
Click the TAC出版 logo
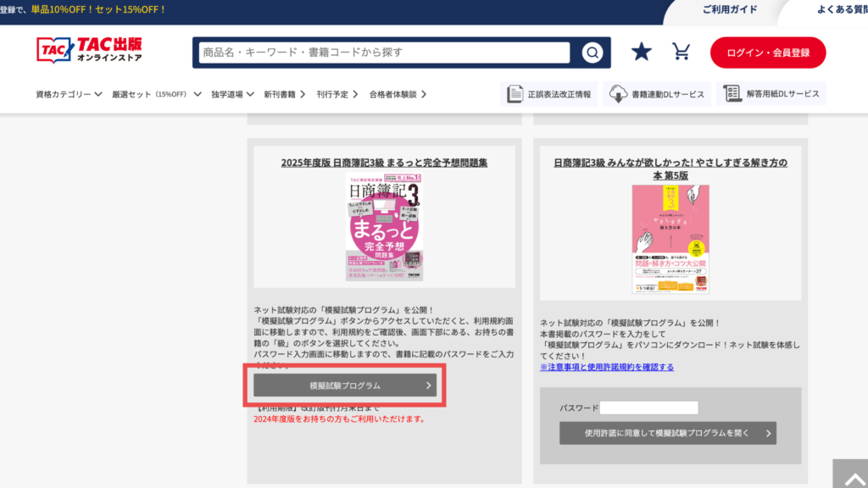(x=90, y=51)
